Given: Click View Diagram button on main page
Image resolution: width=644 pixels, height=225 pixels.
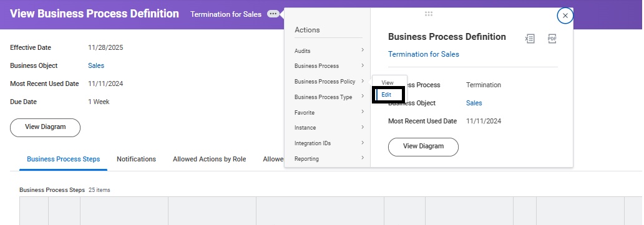Looking at the screenshot, I should pyautogui.click(x=45, y=127).
